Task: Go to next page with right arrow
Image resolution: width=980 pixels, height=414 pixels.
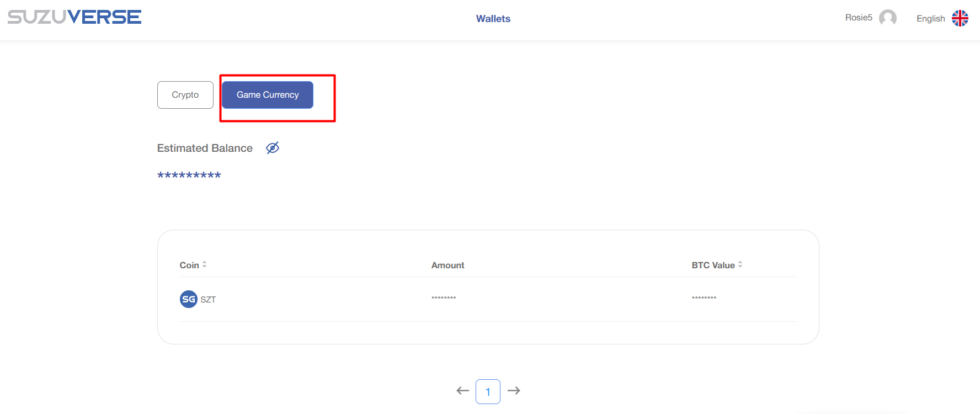Action: point(514,391)
